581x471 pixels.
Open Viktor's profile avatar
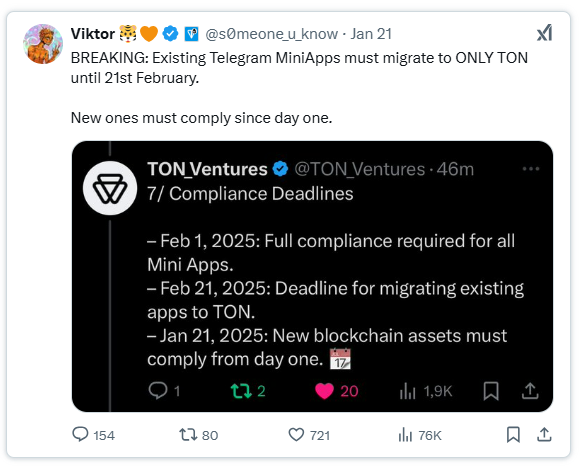pyautogui.click(x=43, y=44)
